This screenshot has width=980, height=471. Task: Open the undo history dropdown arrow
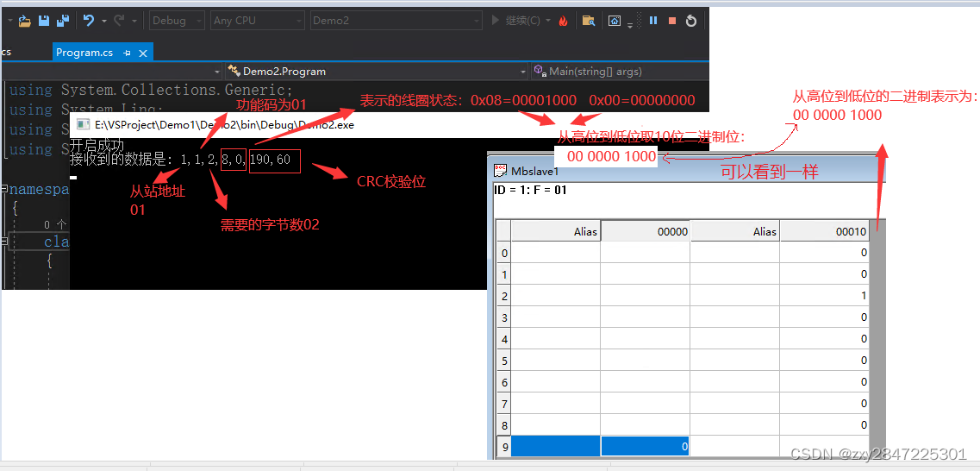click(x=103, y=21)
